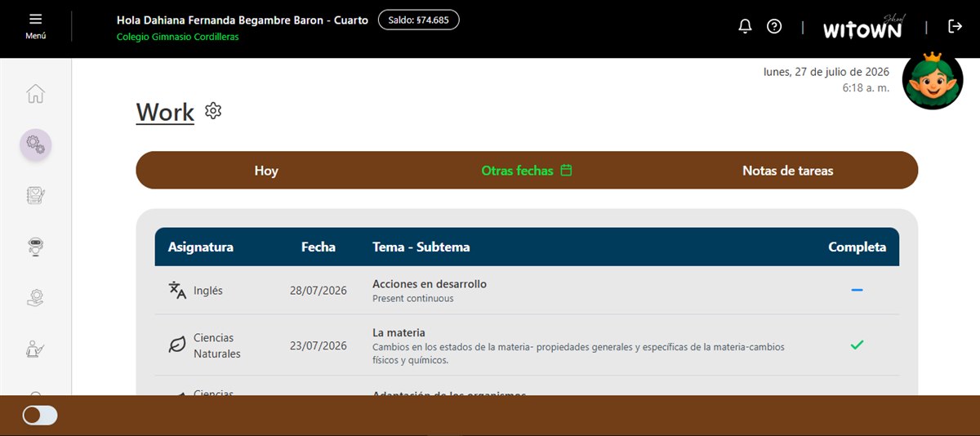
Task: Click the Completa column header
Action: (857, 247)
